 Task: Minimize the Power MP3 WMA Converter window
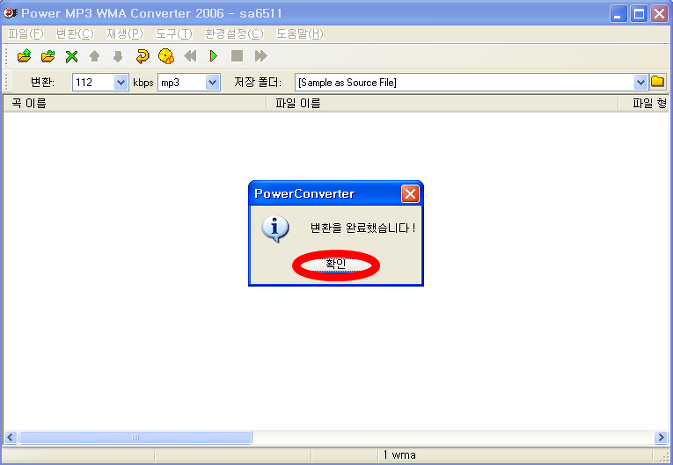pyautogui.click(x=618, y=14)
